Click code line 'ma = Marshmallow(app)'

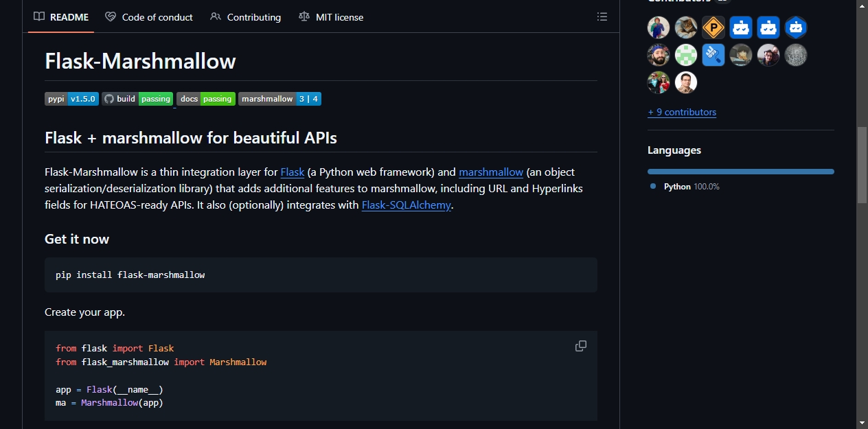point(109,404)
